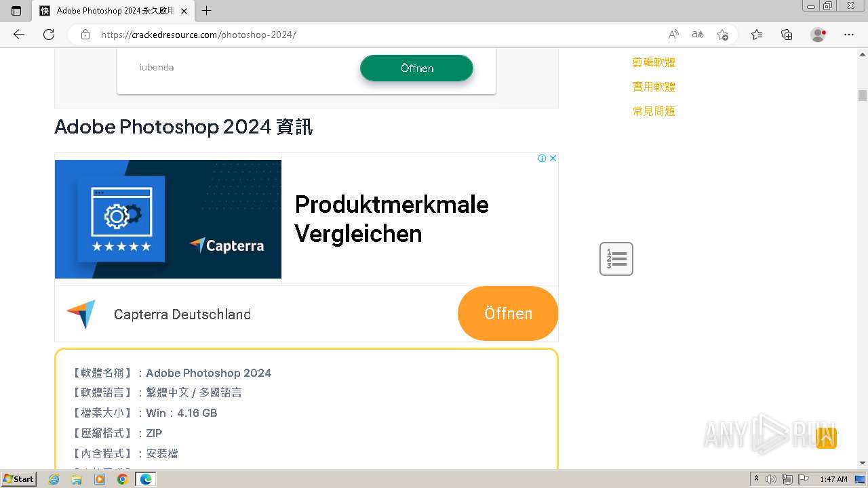Click the 軟體語言 繁體中文 line
The width and height of the screenshot is (868, 488).
(156, 392)
